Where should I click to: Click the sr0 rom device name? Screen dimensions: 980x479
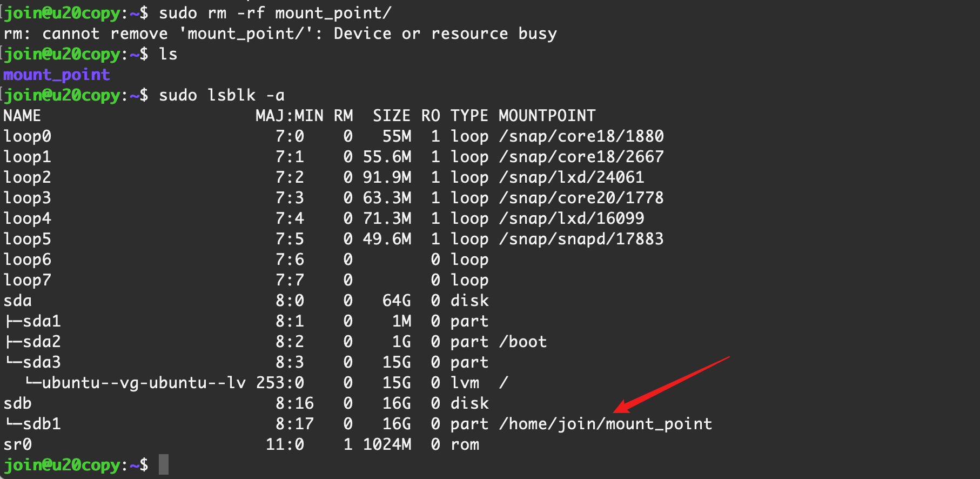tap(18, 444)
